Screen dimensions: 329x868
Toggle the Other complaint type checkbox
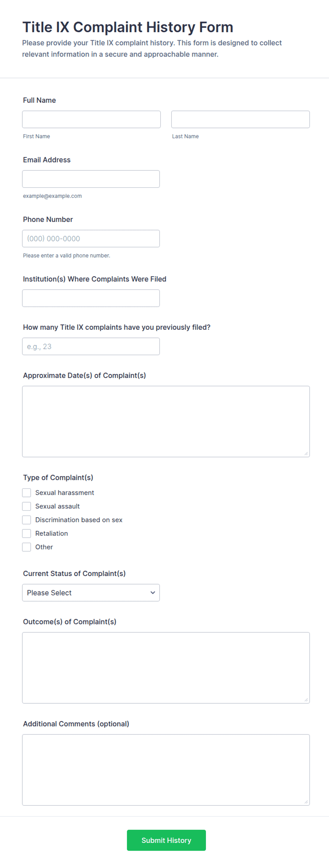click(27, 547)
